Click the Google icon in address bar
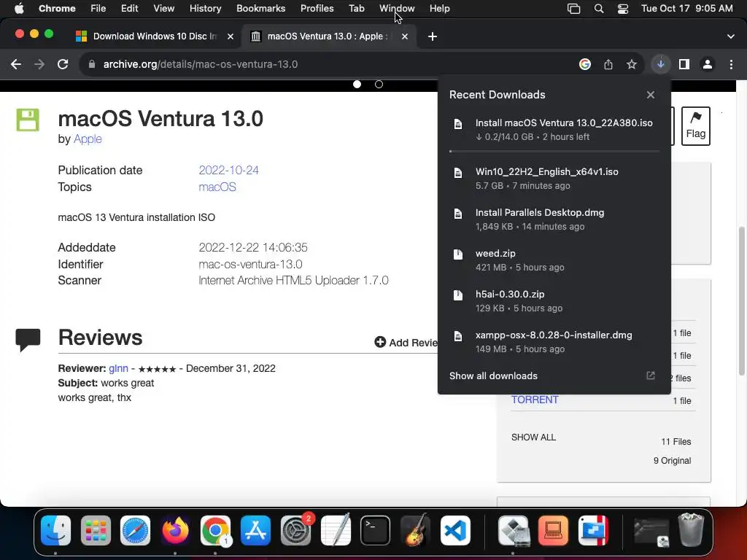The width and height of the screenshot is (747, 560). click(x=585, y=64)
